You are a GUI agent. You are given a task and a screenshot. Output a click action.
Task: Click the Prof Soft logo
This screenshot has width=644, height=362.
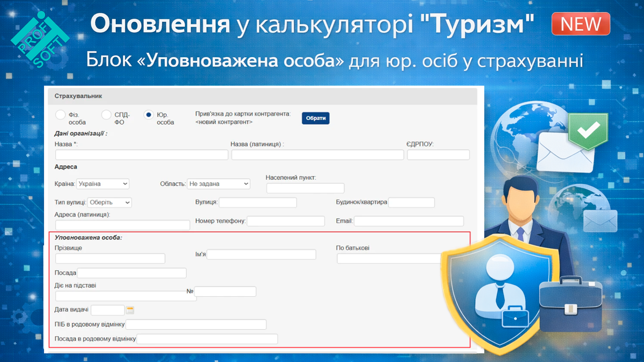[40, 40]
